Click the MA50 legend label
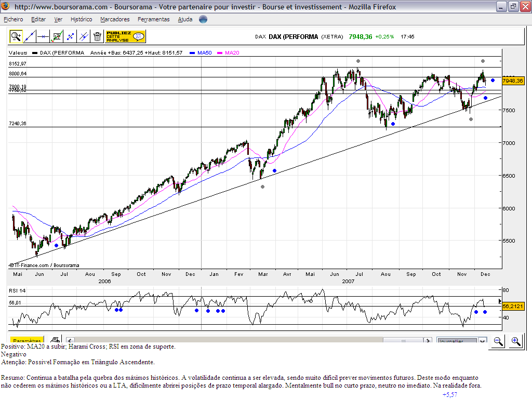Viewport: 532px width, 399px height. (205, 52)
